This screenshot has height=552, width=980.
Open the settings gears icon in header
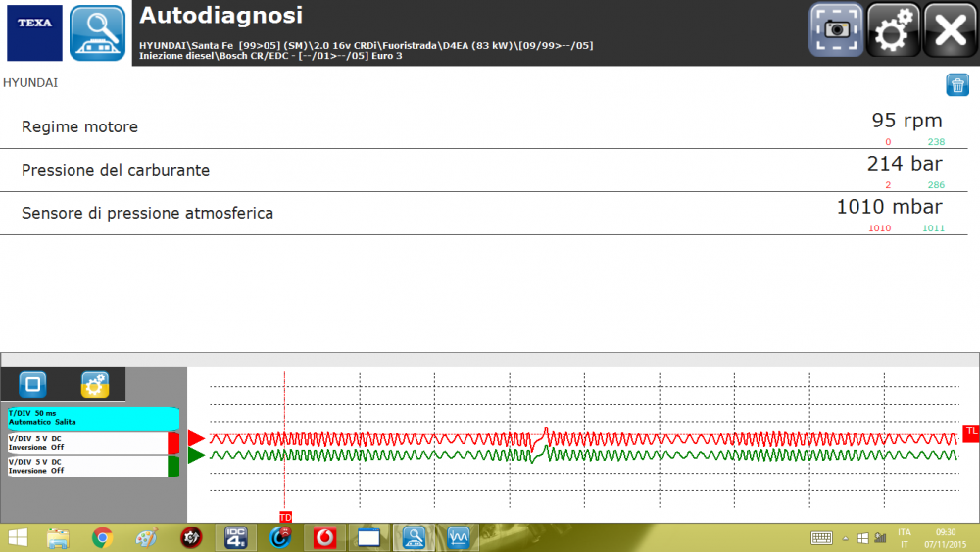point(893,30)
